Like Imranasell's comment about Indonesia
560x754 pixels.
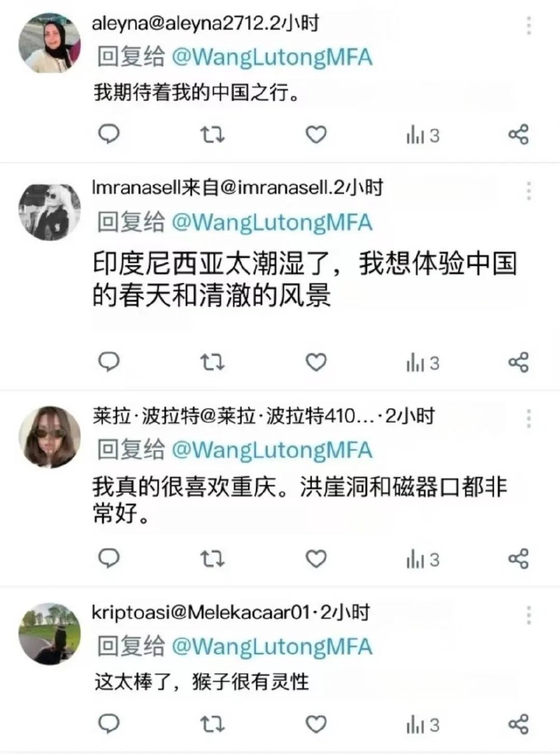click(316, 363)
